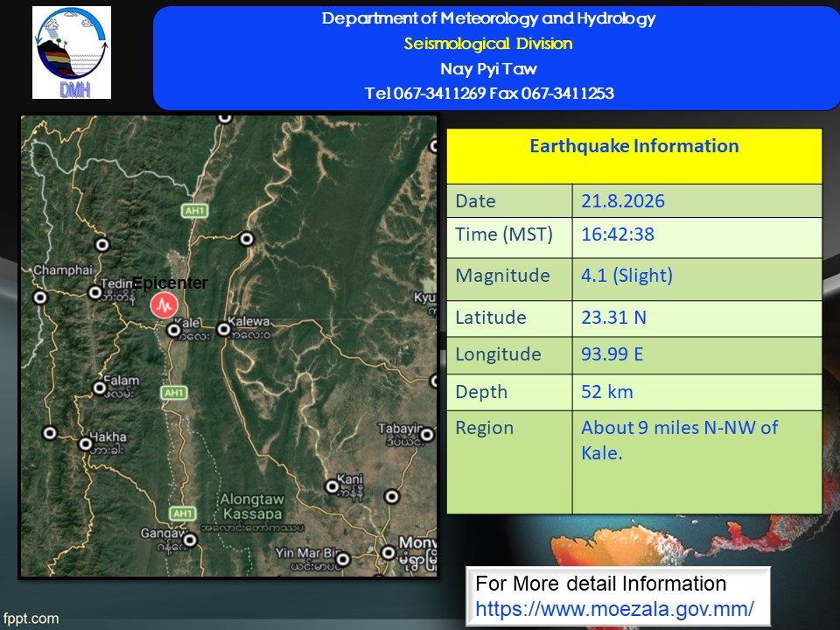Image resolution: width=840 pixels, height=630 pixels.
Task: Click the Date row label
Action: click(475, 201)
